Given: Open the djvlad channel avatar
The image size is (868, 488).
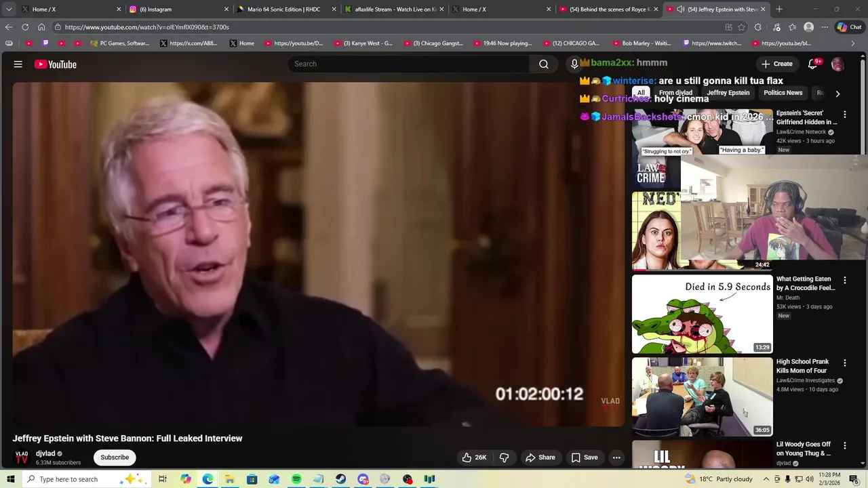Looking at the screenshot, I should point(22,457).
